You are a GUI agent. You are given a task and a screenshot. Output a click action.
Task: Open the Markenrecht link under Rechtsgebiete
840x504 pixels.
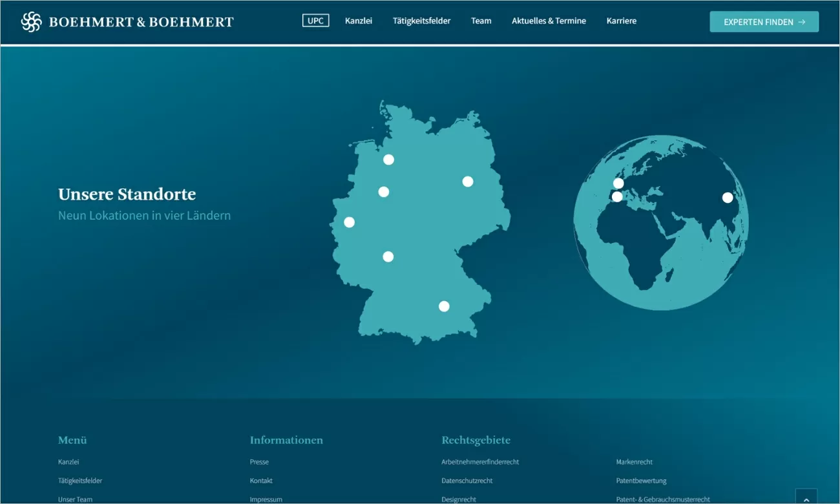pos(634,461)
